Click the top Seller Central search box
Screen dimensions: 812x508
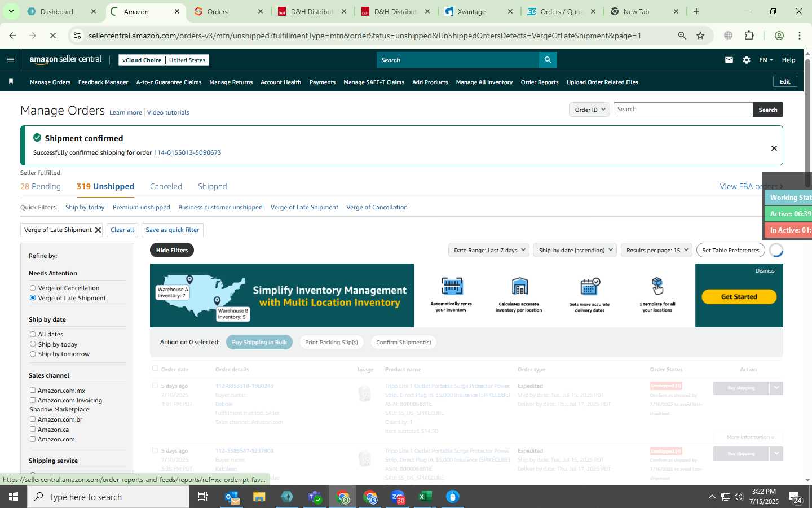[x=457, y=60]
